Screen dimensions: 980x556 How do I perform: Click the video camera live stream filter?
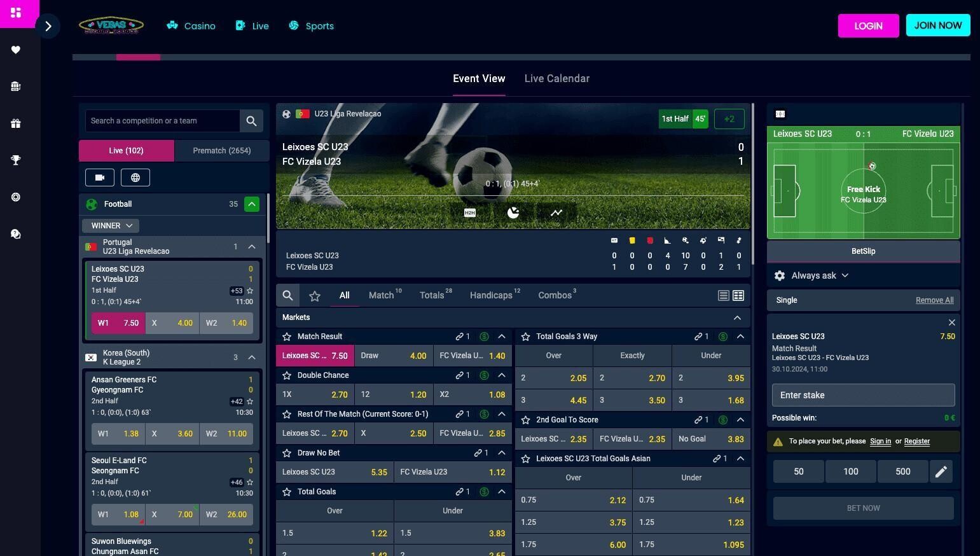100,177
